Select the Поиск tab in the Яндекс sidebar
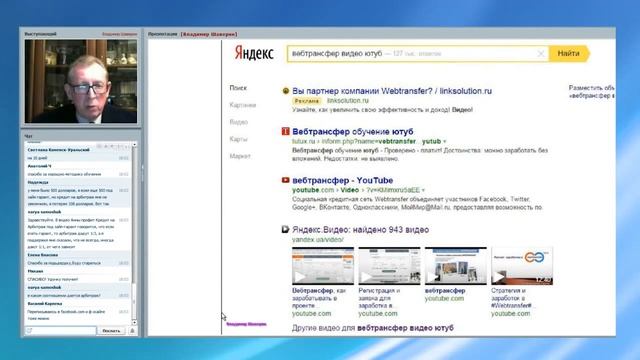640x360 pixels. (238, 88)
